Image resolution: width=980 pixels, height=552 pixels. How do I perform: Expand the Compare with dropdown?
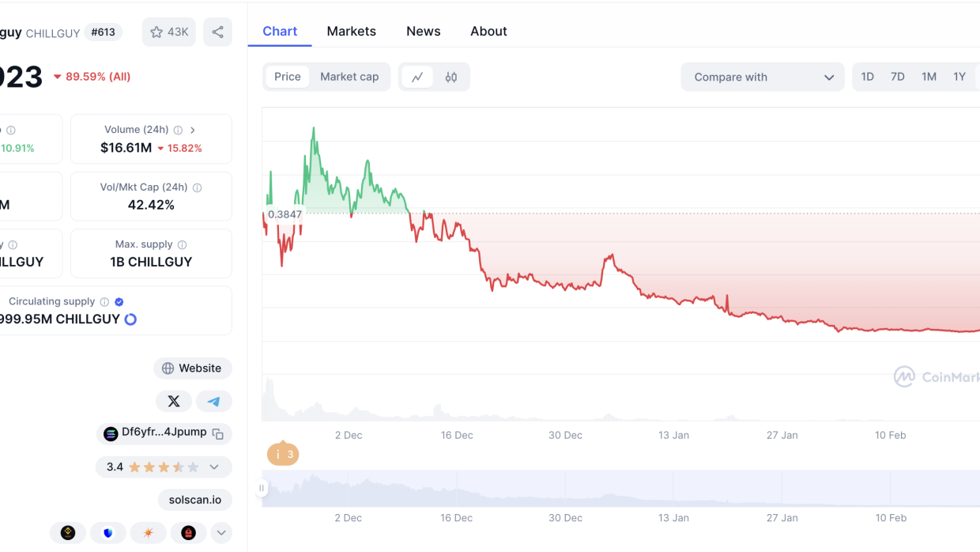click(763, 77)
